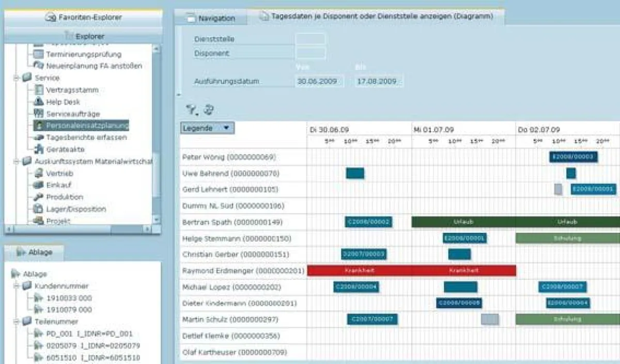Collapse the Service tree node
Screen dimensions: 620x364
tap(17, 78)
